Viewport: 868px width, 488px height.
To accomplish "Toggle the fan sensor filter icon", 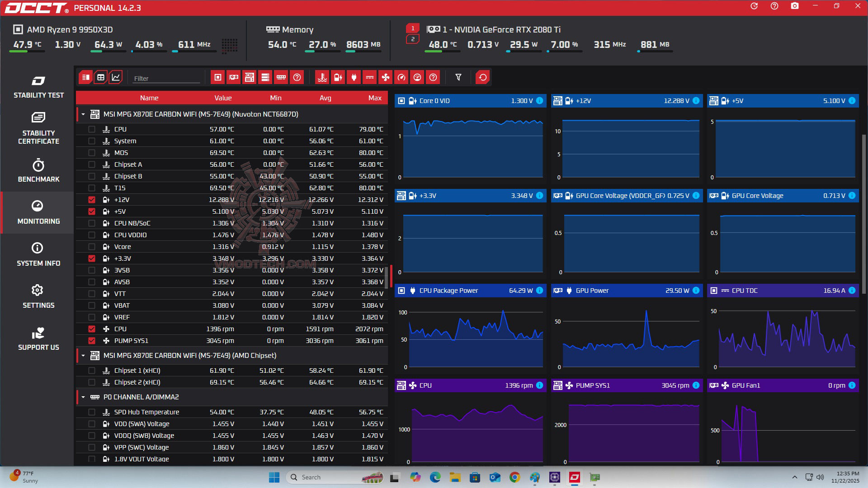I will (x=385, y=77).
